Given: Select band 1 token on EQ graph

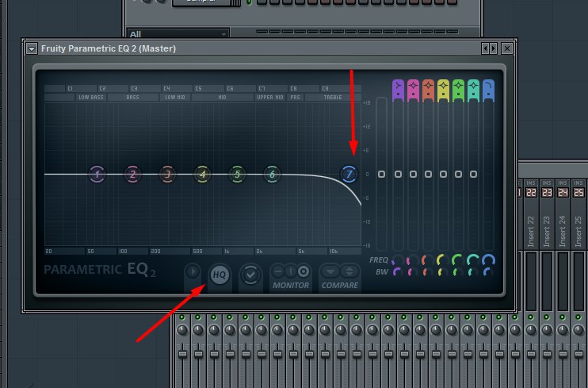Looking at the screenshot, I should click(97, 175).
